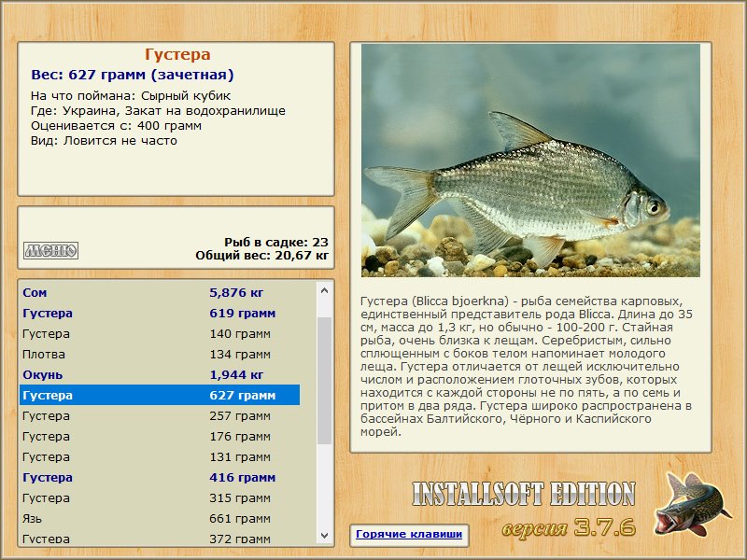Click the Blicca bjoerkna description paragraph
Viewport: 747px width, 560px height.
527,367
